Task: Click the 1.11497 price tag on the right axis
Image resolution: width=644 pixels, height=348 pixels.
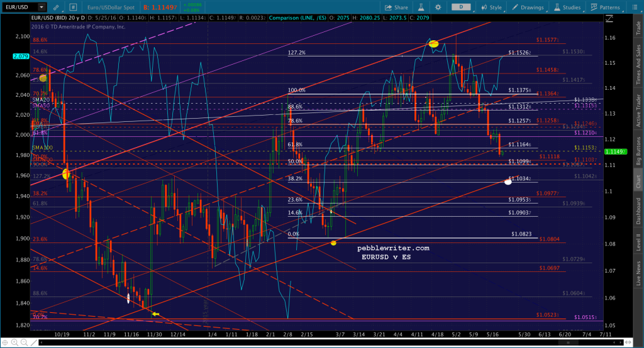Action: tap(616, 152)
